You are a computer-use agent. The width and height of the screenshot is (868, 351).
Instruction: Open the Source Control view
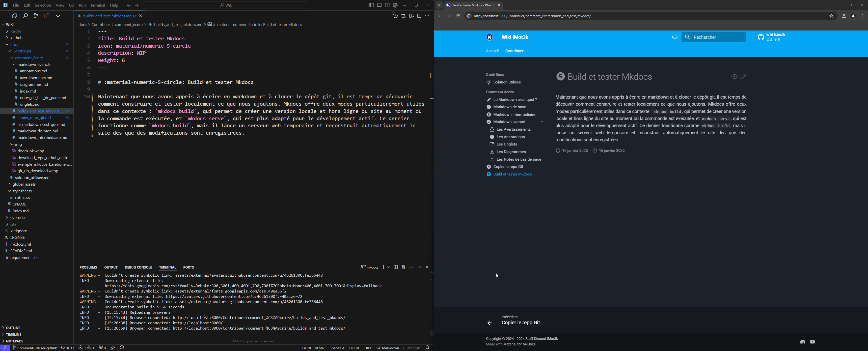[36, 15]
